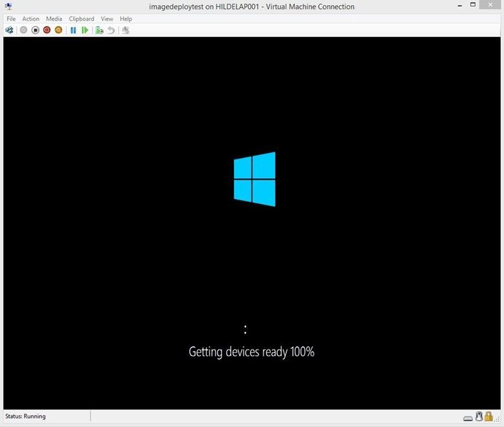The image size is (504, 427).
Task: Close the Virtual Machine Connection window
Action: click(490, 5)
